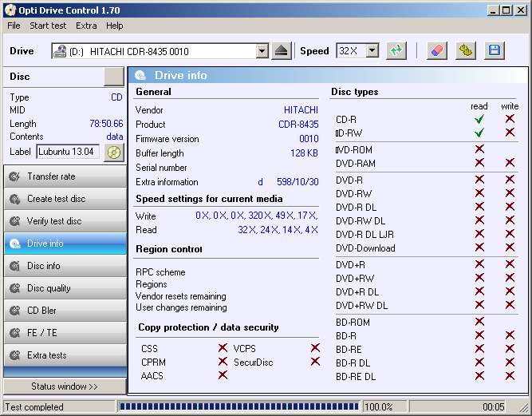Image resolution: width=532 pixels, height=416 pixels.
Task: Click the BD-RE DL disc type label
Action: [356, 377]
